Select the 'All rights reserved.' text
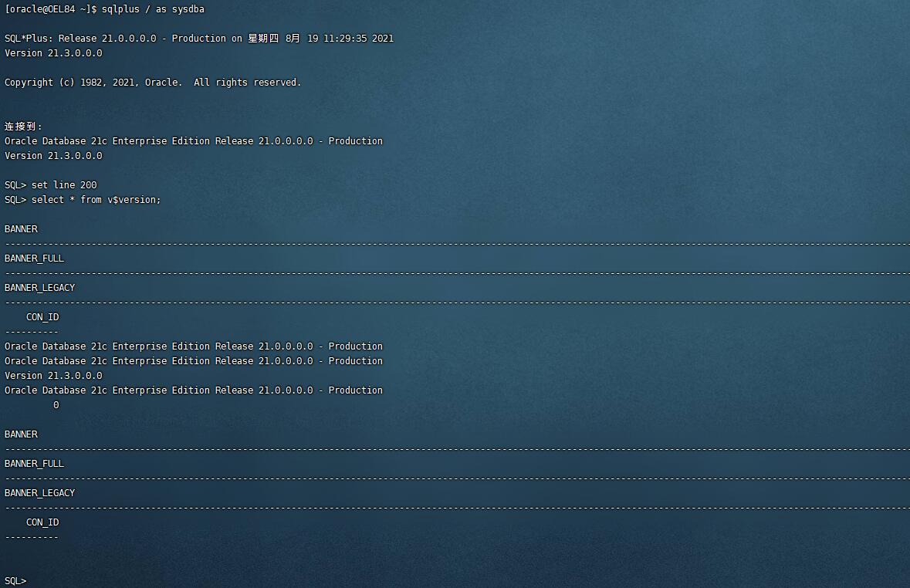 point(247,83)
